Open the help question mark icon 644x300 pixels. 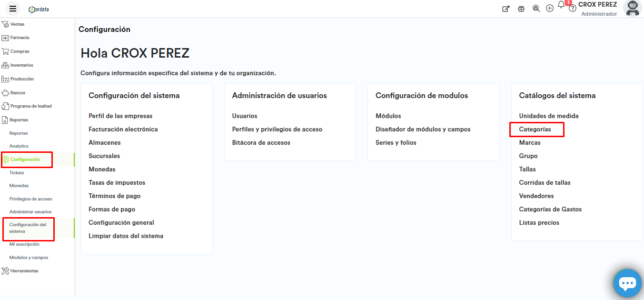pyautogui.click(x=573, y=9)
